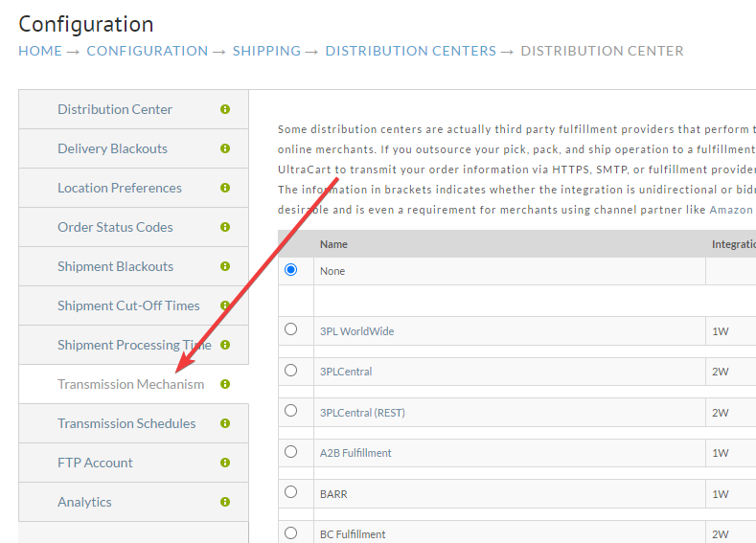756x543 pixels.
Task: Select the BC Fulfillment radio button
Action: point(290,532)
